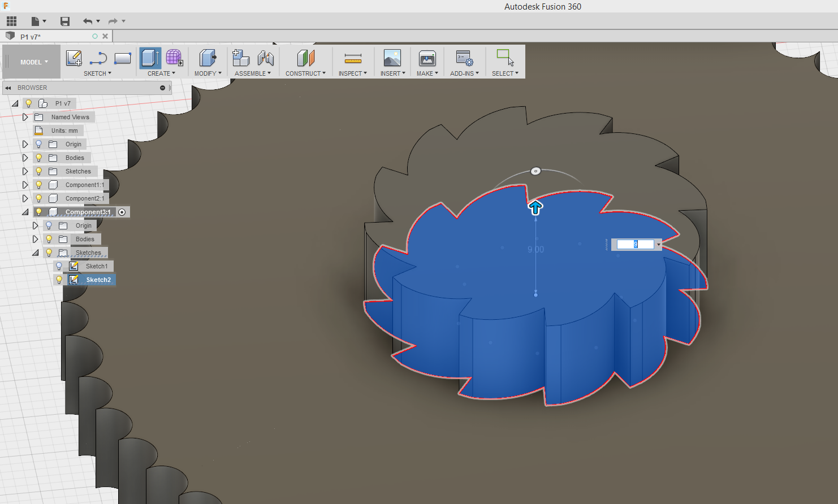This screenshot has height=504, width=838.
Task: Toggle visibility bulb of Component3:1
Action: [38, 212]
